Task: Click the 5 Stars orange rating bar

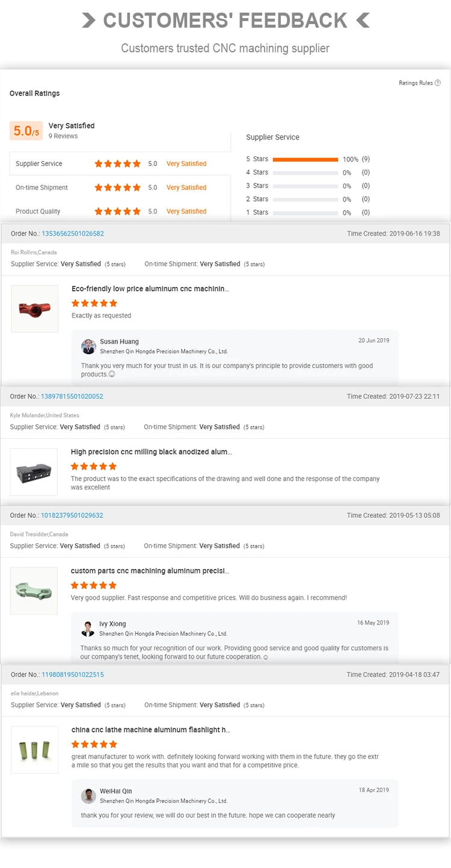Action: coord(305,159)
